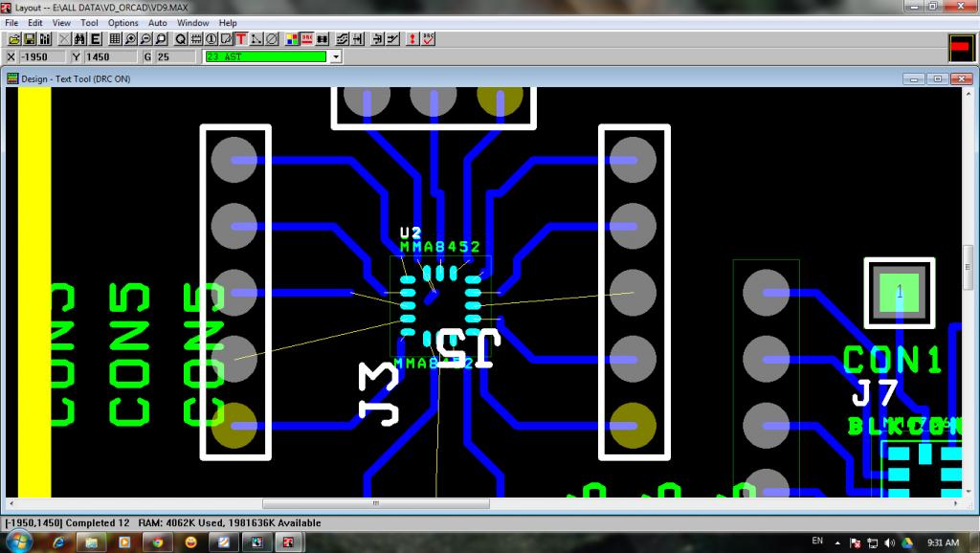Select the CON1 green label
The height and width of the screenshot is (553, 980).
(892, 360)
